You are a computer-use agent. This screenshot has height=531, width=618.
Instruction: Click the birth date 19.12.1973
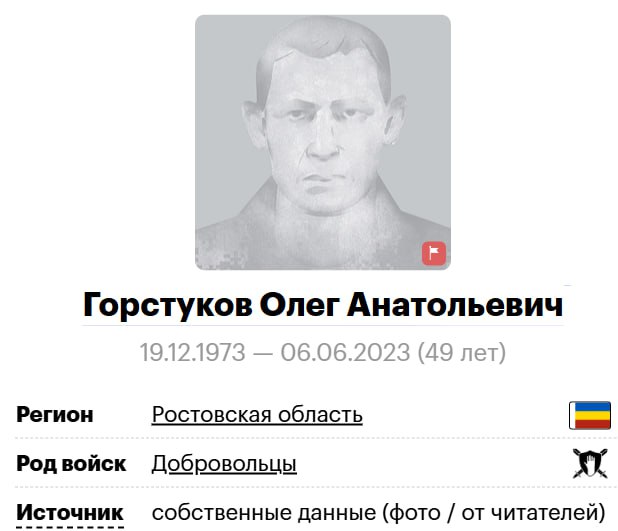[x=193, y=352]
